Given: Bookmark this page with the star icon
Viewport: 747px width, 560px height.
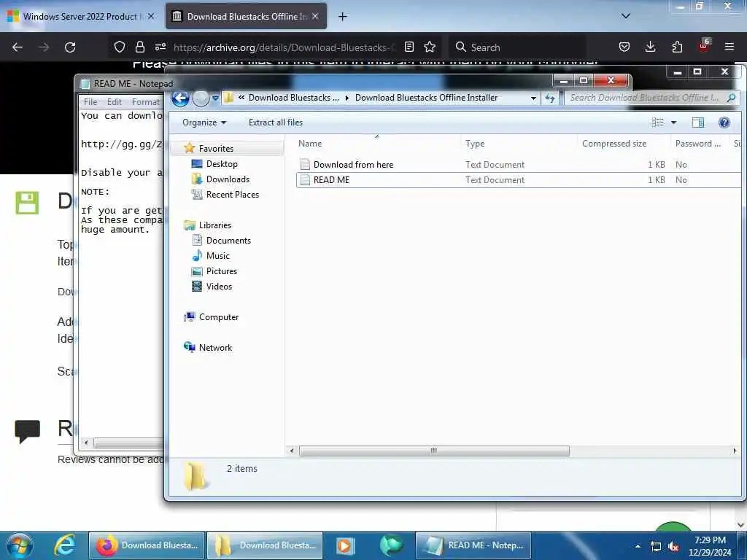Looking at the screenshot, I should 430,47.
